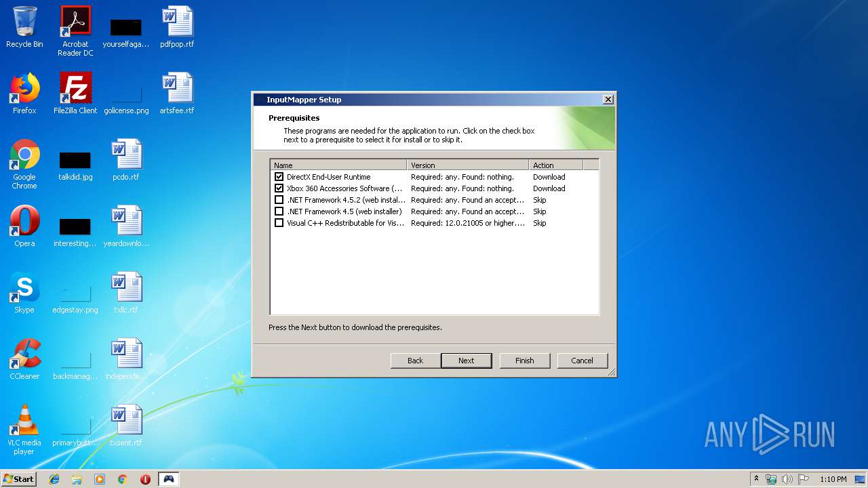The height and width of the screenshot is (488, 868).
Task: Open Chrome from the taskbar
Action: coord(123,479)
